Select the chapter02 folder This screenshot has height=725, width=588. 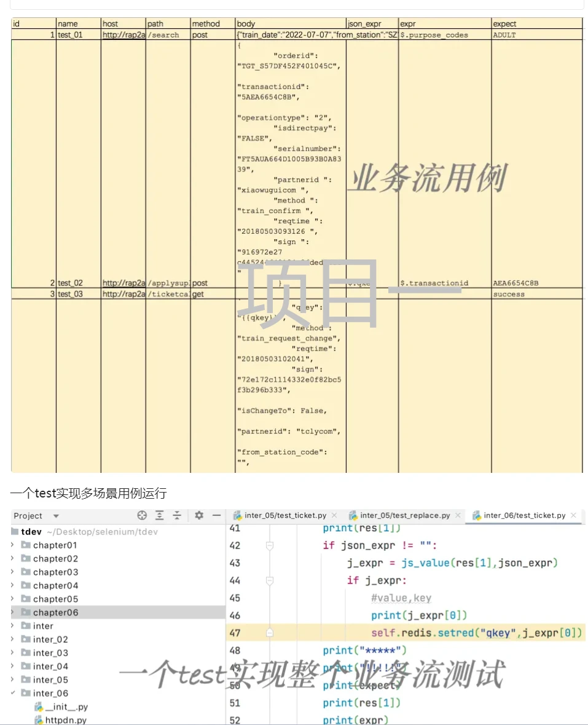click(55, 558)
